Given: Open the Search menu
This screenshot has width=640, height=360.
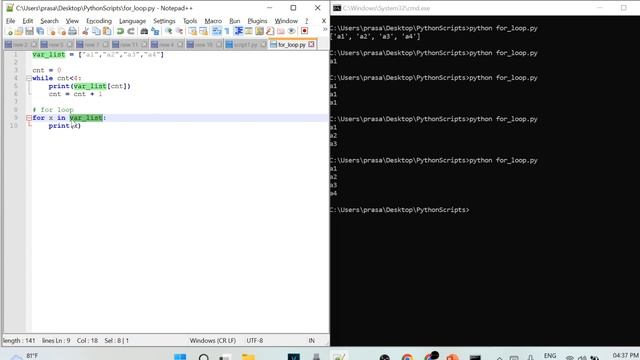Looking at the screenshot, I should (x=49, y=21).
